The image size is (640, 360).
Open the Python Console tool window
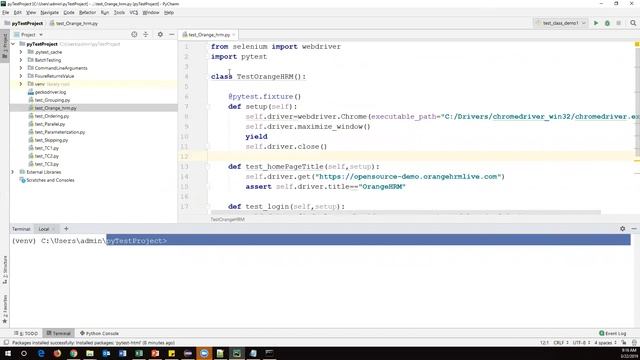pos(99,333)
